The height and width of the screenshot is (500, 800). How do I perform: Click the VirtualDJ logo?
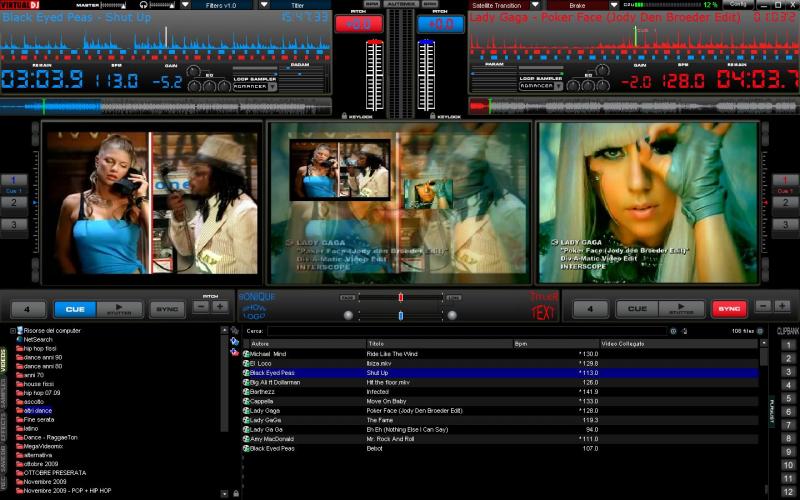(x=19, y=5)
